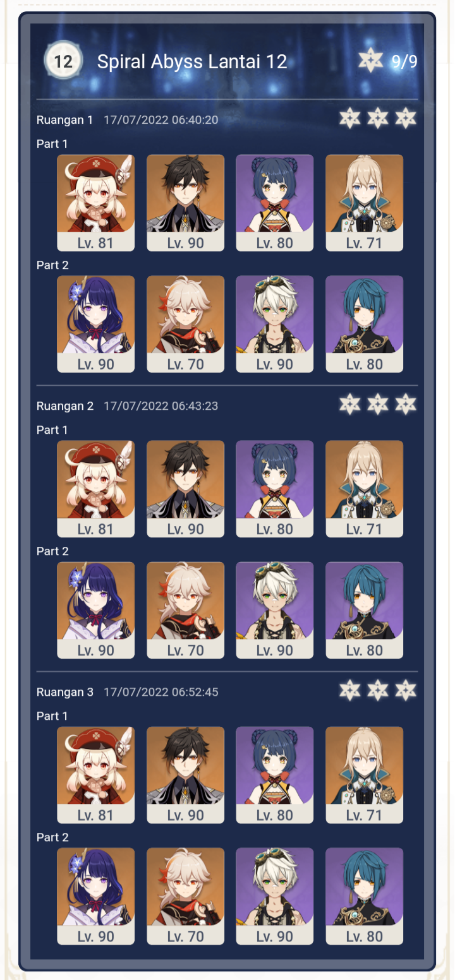455x980 pixels.
Task: Click the Ruangan 2 timestamp 06:43:23
Action: click(x=161, y=406)
